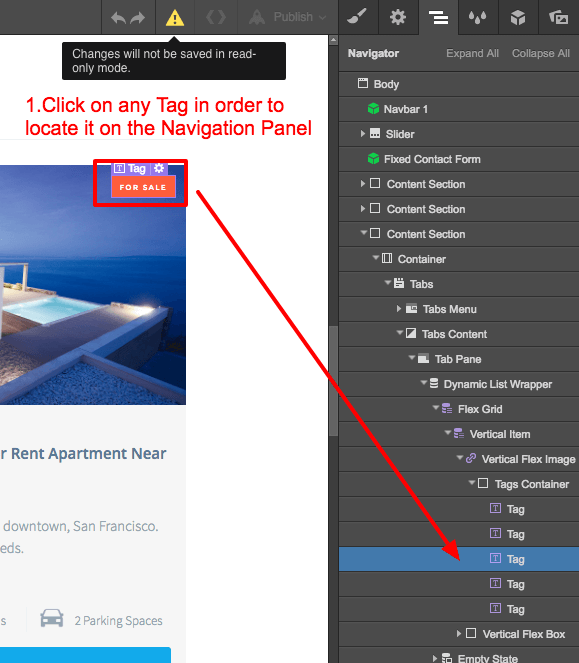Open the Asset Manager images tab
The image size is (579, 663).
point(559,17)
